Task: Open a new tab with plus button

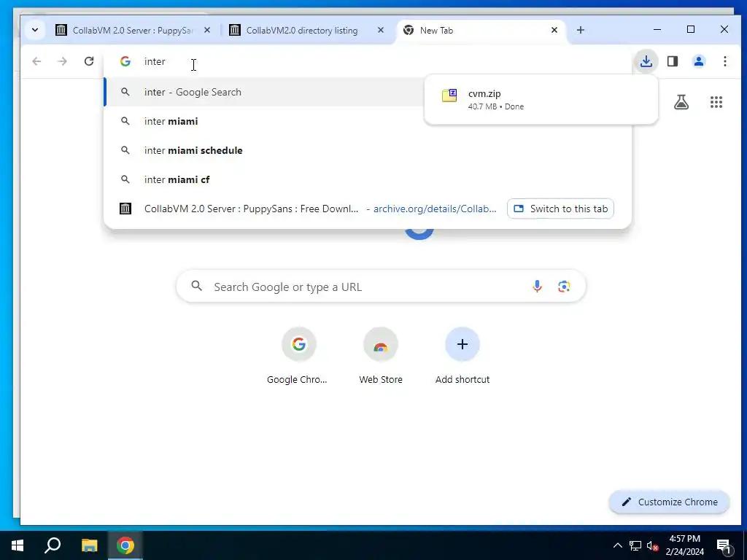Action: pos(580,30)
